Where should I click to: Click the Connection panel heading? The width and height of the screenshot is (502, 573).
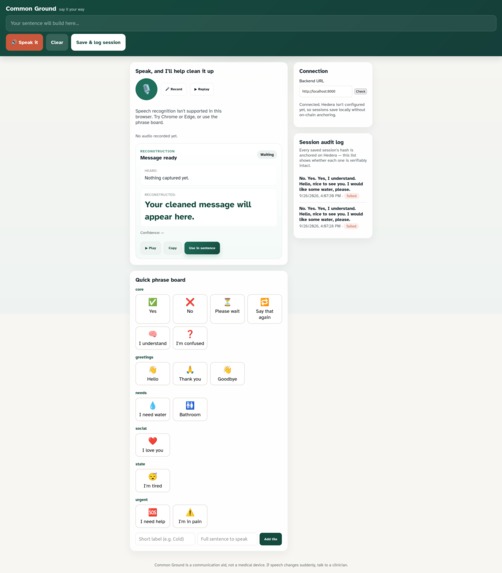click(x=313, y=71)
